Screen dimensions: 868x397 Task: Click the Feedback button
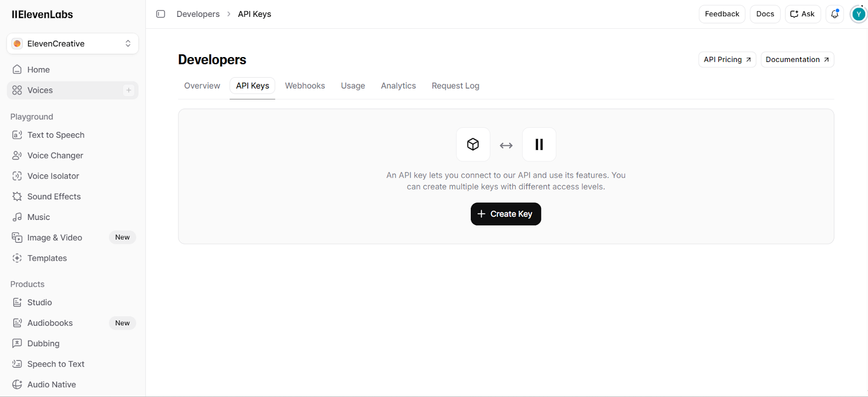click(x=722, y=14)
